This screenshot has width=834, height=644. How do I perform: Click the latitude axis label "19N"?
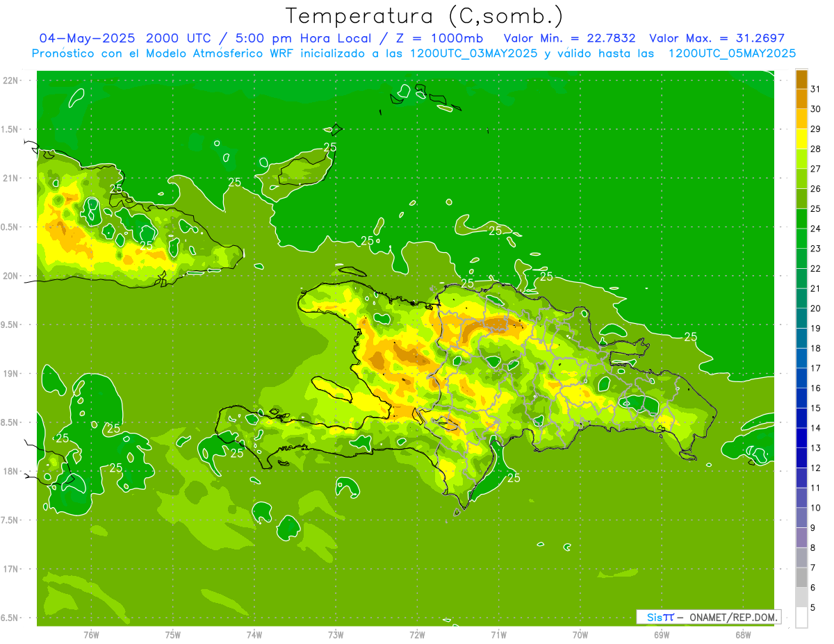10,374
